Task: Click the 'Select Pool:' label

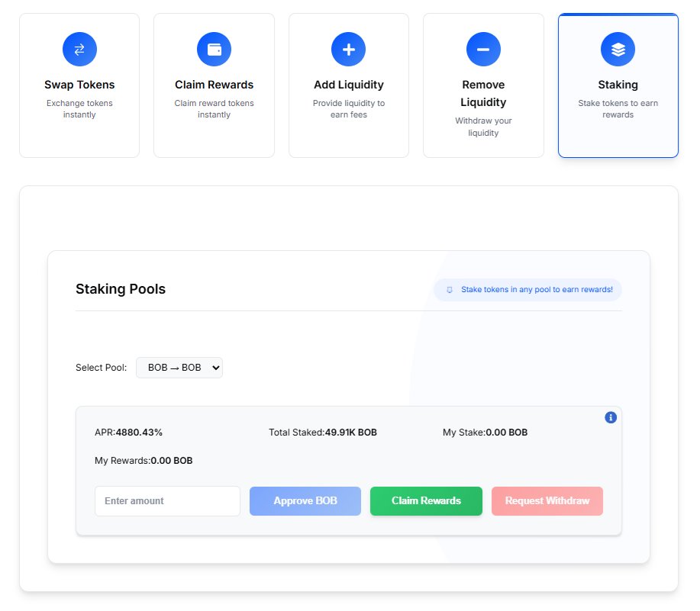Action: (x=102, y=368)
